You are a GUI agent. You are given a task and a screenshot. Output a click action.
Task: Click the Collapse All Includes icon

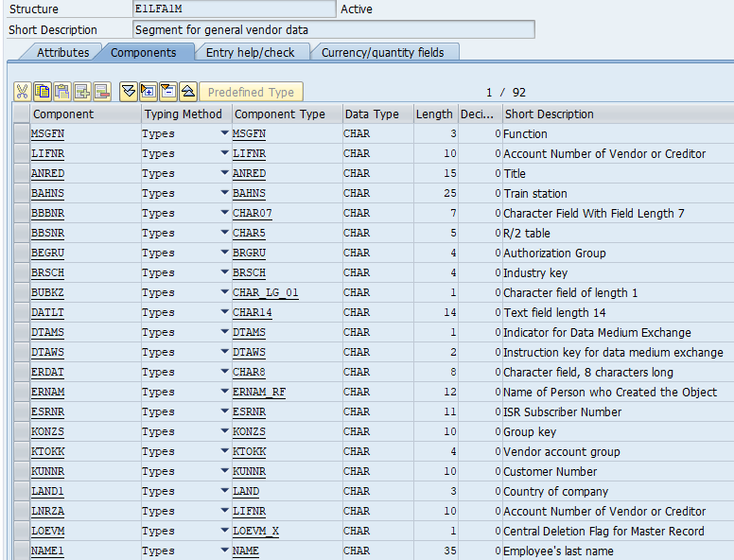(168, 92)
